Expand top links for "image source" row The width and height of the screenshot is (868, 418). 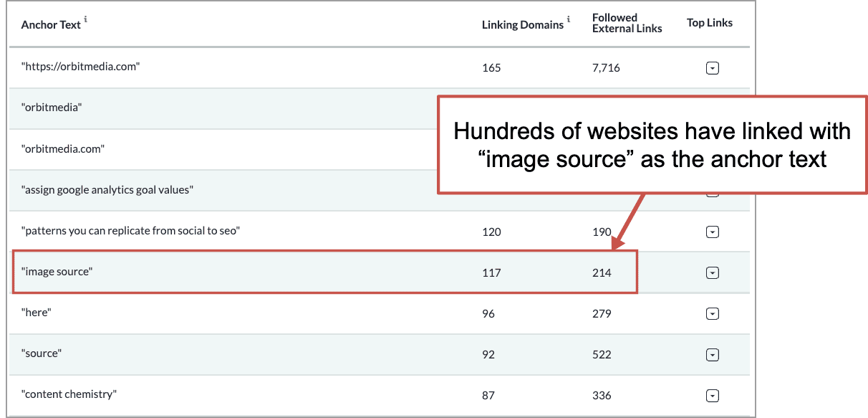(712, 272)
